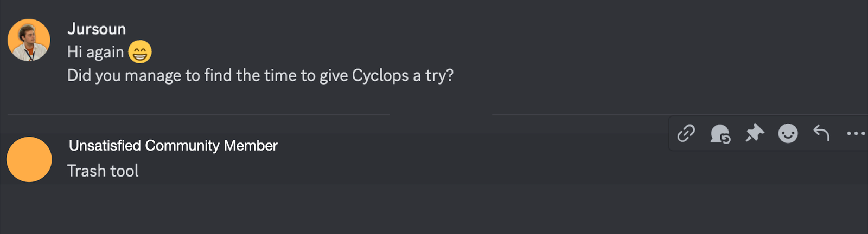Open the three-dot More options menu
Image resolution: width=868 pixels, height=234 pixels.
tap(856, 133)
